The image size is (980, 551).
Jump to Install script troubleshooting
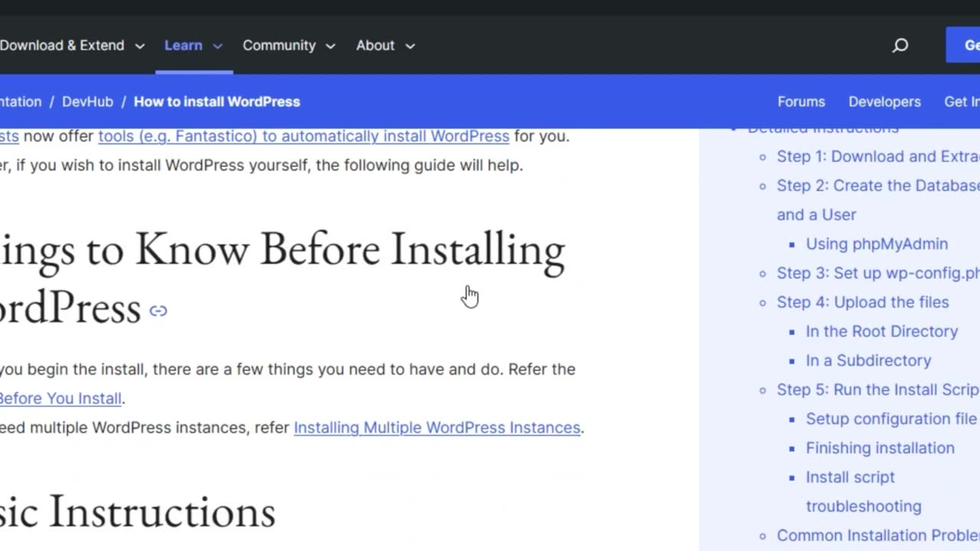pos(864,491)
